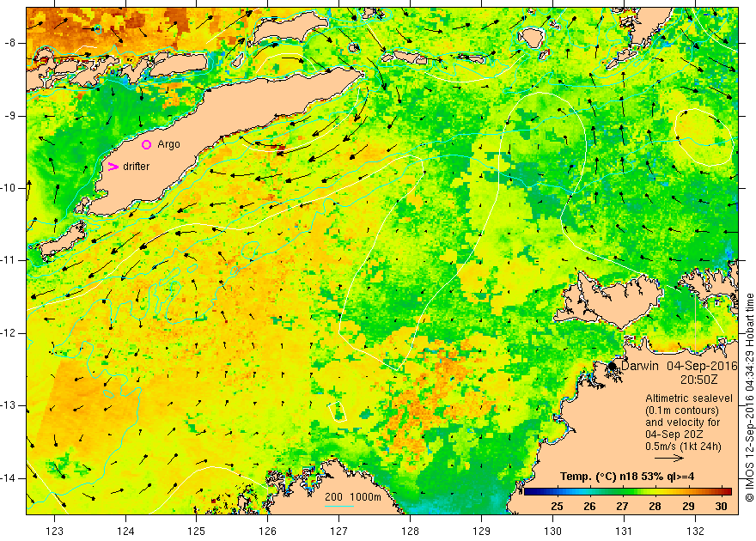Screen dimensions: 756x541
Task: Click the '(0.1m contours)' legend text
Action: click(682, 410)
